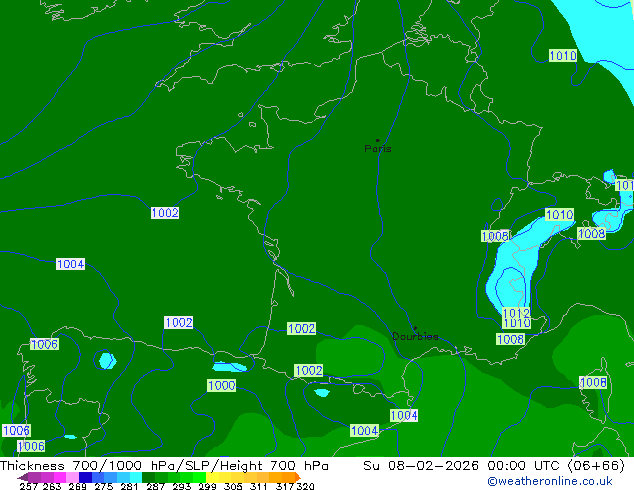Click the 320 legend value
Image resolution: width=634 pixels, height=490 pixels.
305,486
